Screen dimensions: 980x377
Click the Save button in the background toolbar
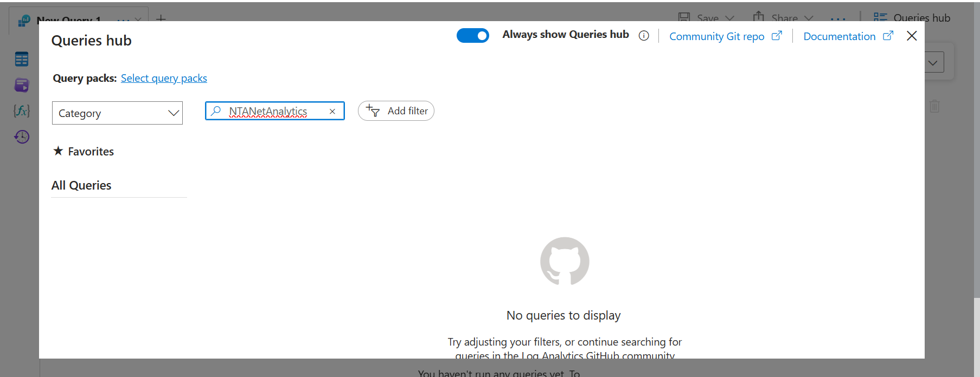pyautogui.click(x=700, y=17)
